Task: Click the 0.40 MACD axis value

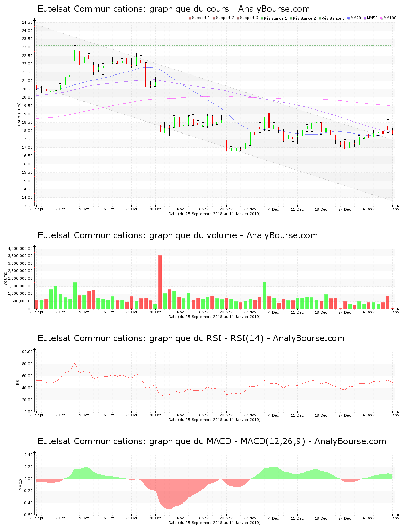Action: [29, 455]
